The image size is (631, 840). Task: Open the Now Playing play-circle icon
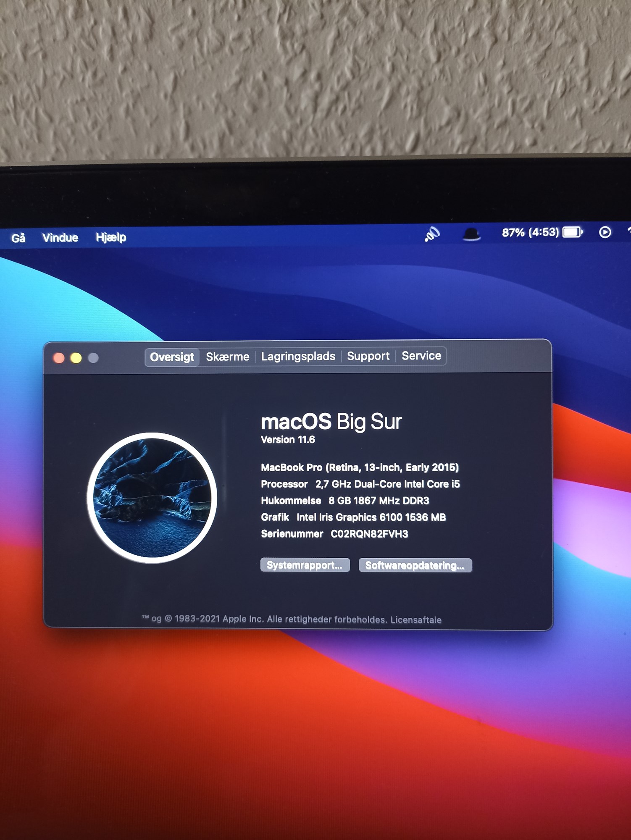(605, 232)
